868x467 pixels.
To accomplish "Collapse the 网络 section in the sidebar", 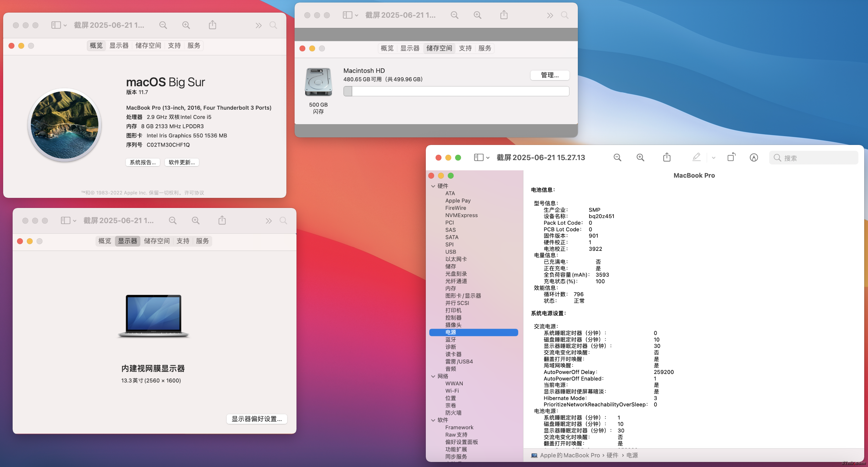I will tap(433, 376).
